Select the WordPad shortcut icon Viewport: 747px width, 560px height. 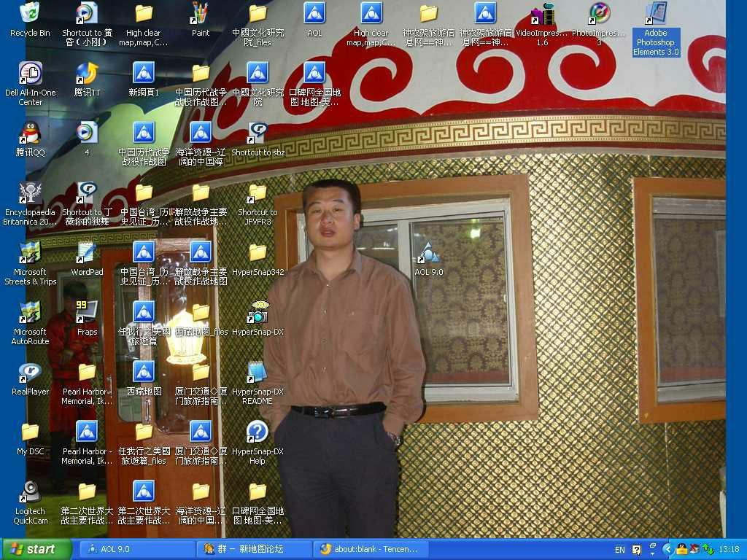(87, 253)
